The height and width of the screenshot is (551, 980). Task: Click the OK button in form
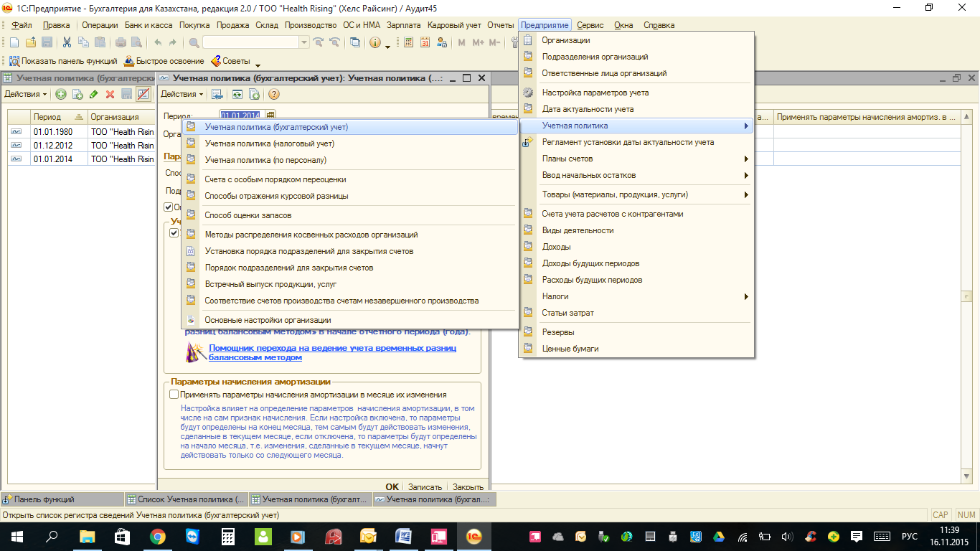[392, 487]
